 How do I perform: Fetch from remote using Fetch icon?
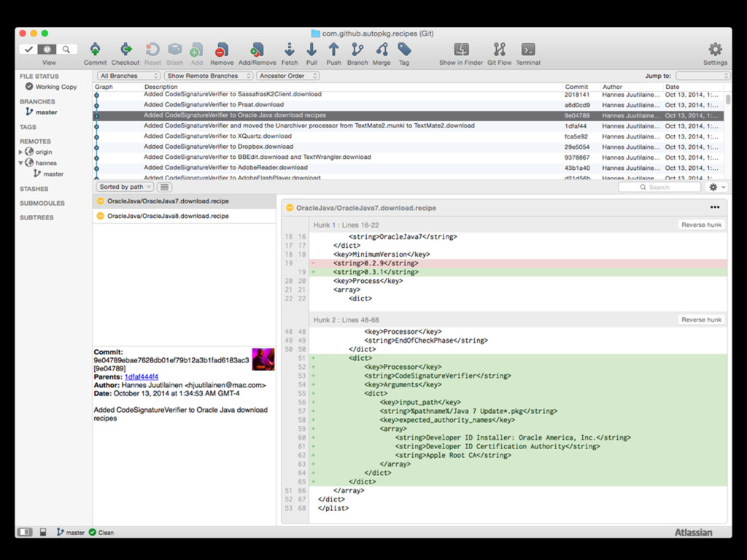[x=290, y=50]
